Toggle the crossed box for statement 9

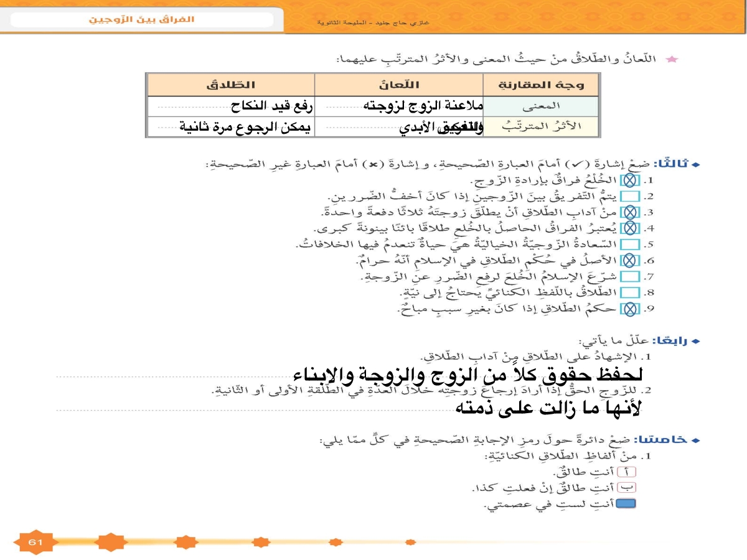(630, 308)
